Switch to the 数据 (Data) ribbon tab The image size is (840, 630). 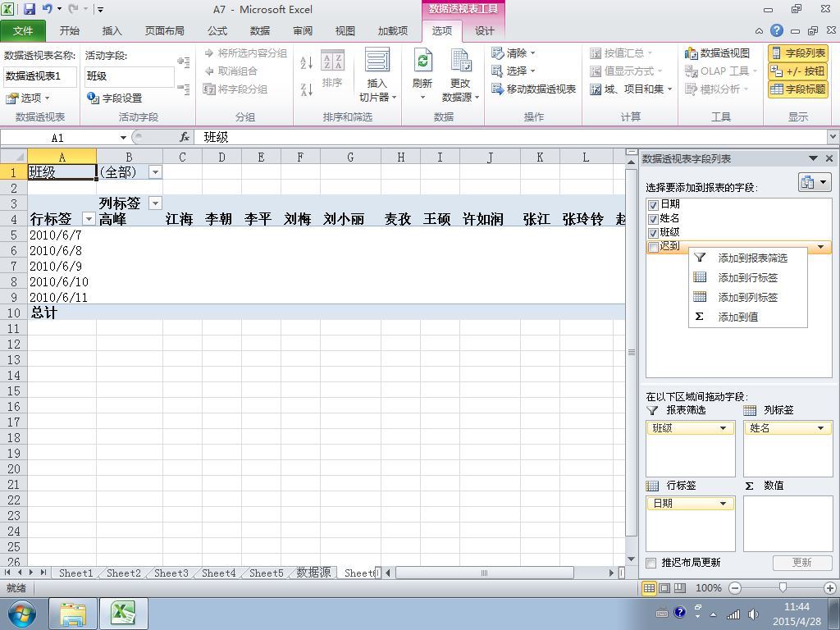tap(260, 31)
